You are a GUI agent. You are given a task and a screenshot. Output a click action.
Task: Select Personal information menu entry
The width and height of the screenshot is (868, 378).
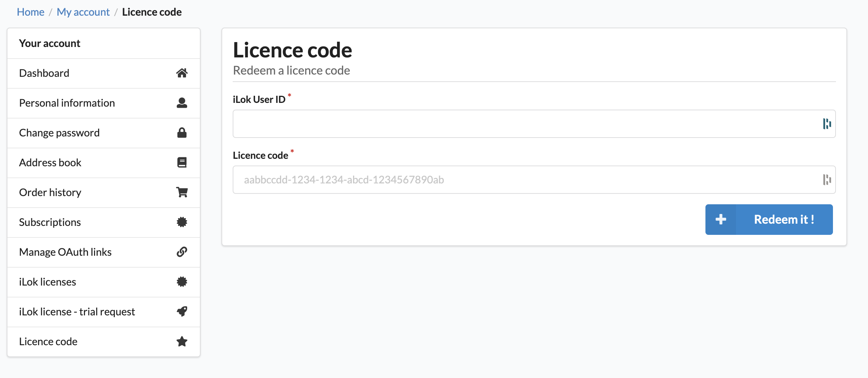coord(67,103)
